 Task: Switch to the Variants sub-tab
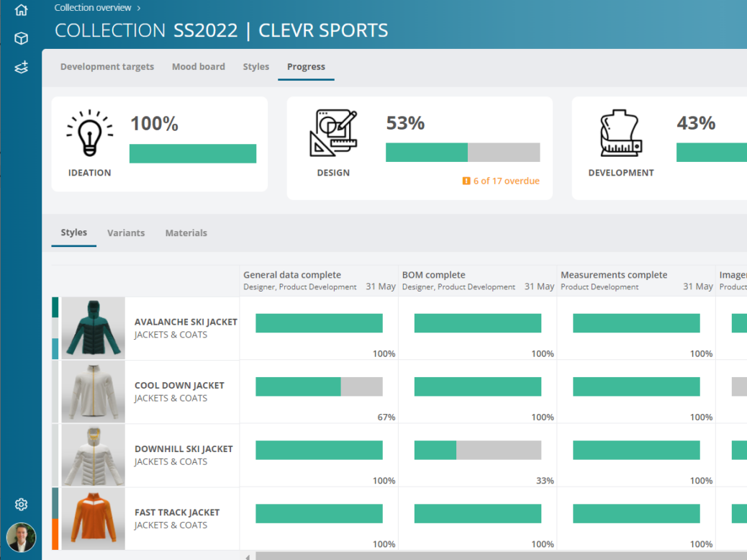(x=126, y=233)
